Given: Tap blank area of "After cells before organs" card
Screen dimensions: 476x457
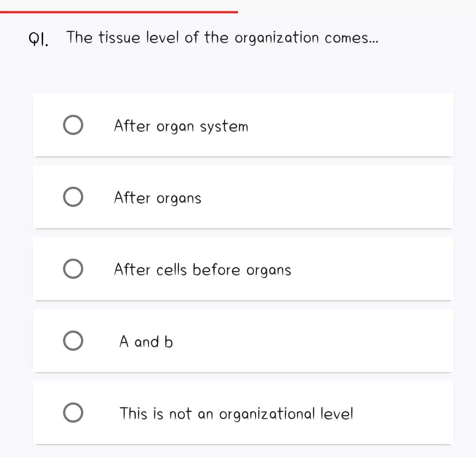Looking at the screenshot, I should click(x=373, y=269).
